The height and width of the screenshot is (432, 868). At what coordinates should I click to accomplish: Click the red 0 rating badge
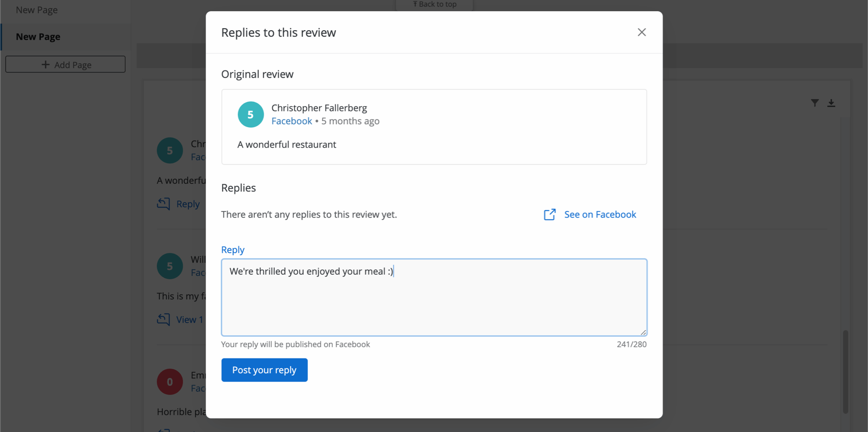(170, 382)
